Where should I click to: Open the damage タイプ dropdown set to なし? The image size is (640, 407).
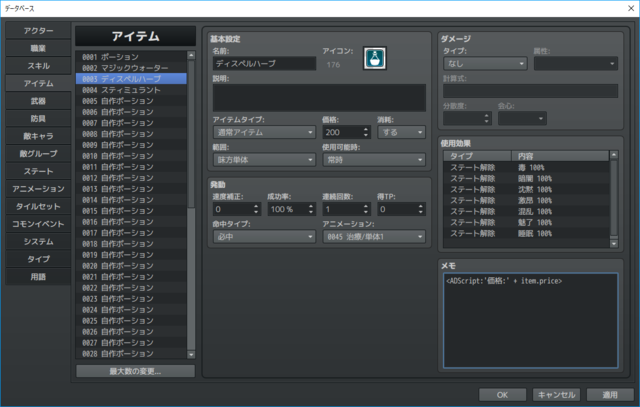(485, 64)
